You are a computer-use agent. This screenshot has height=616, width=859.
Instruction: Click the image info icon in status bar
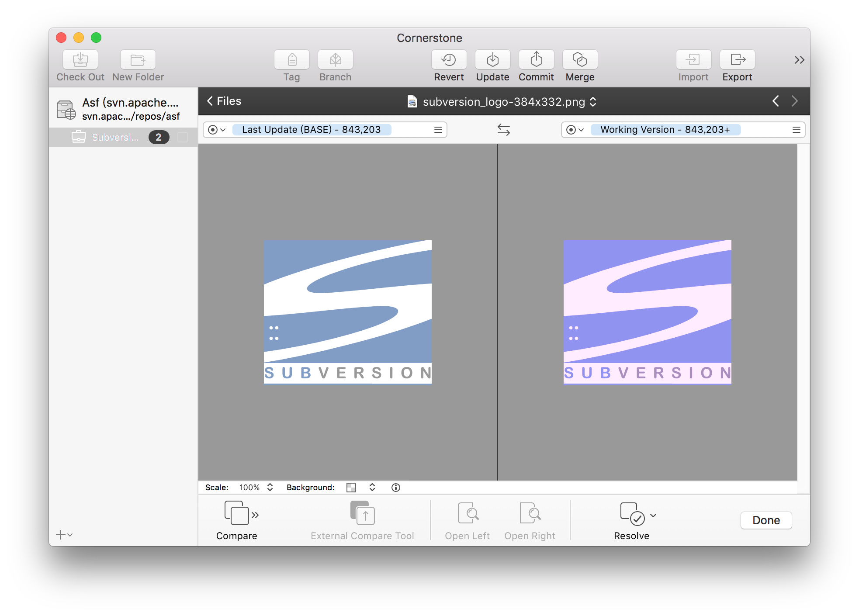(x=395, y=487)
